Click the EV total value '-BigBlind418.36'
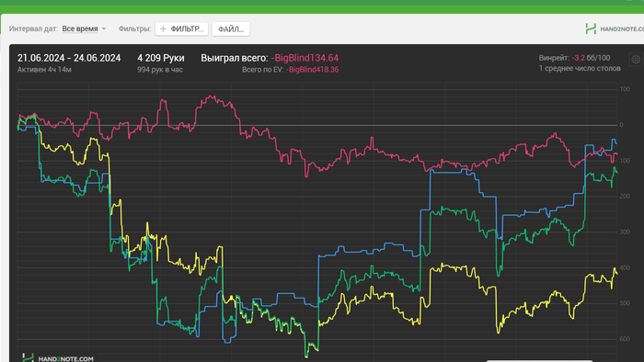Screen dimensions: 644x362 point(312,70)
